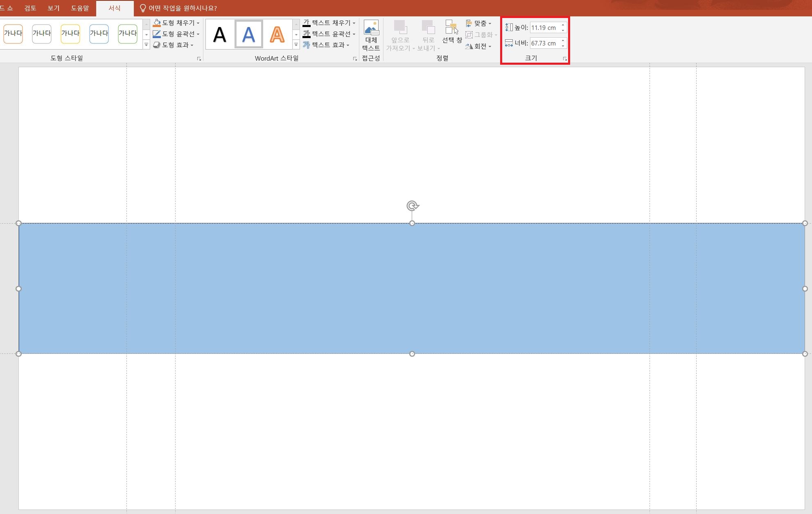
Task: Open the 크기 dialog launcher
Action: [x=565, y=59]
